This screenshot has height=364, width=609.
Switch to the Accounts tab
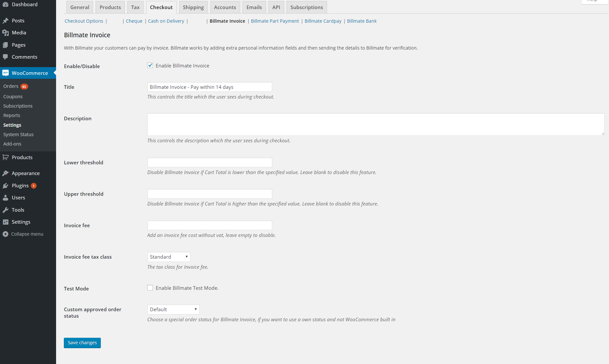[225, 7]
